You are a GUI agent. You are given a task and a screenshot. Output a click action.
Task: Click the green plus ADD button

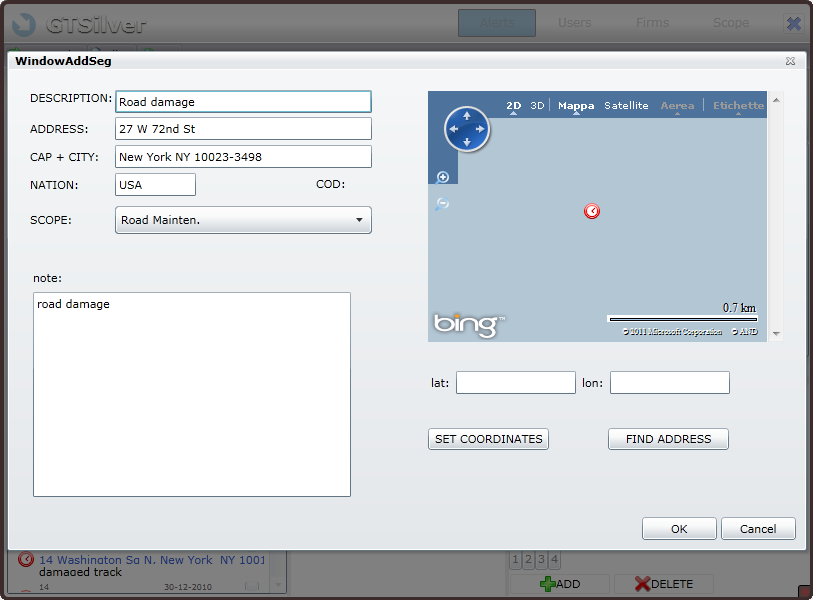(x=560, y=584)
